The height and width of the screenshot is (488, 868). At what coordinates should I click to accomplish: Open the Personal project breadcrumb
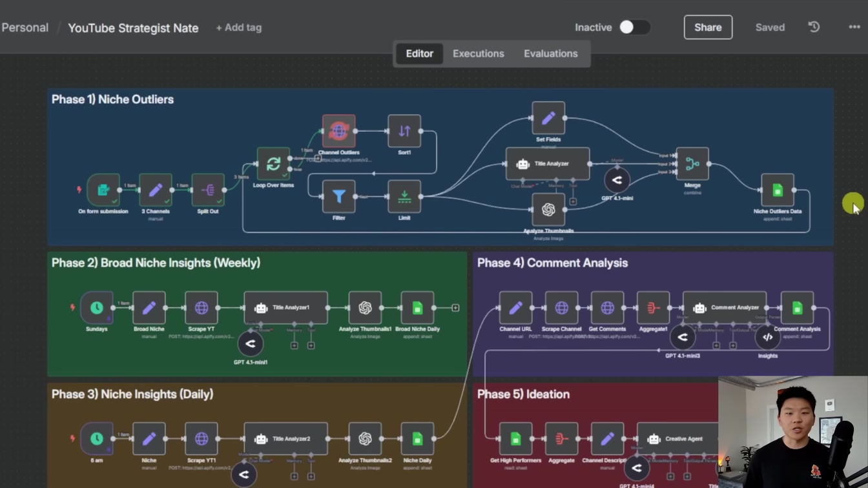tap(25, 28)
